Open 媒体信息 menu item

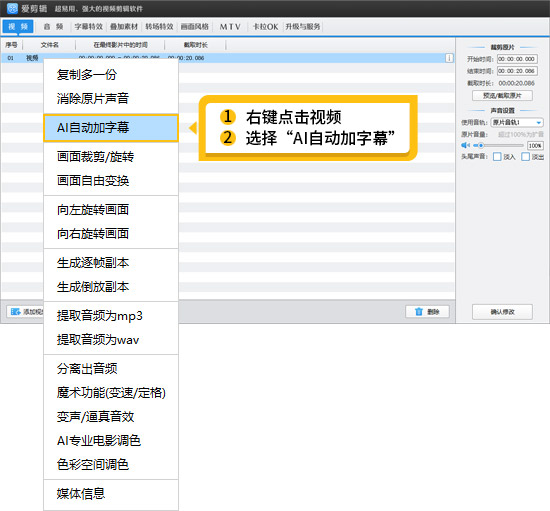tap(111, 493)
